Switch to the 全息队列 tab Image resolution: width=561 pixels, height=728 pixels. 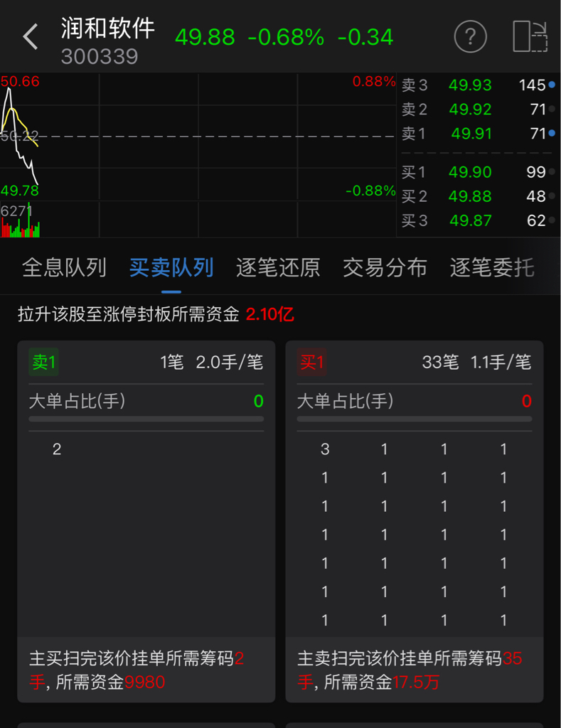pos(64,268)
